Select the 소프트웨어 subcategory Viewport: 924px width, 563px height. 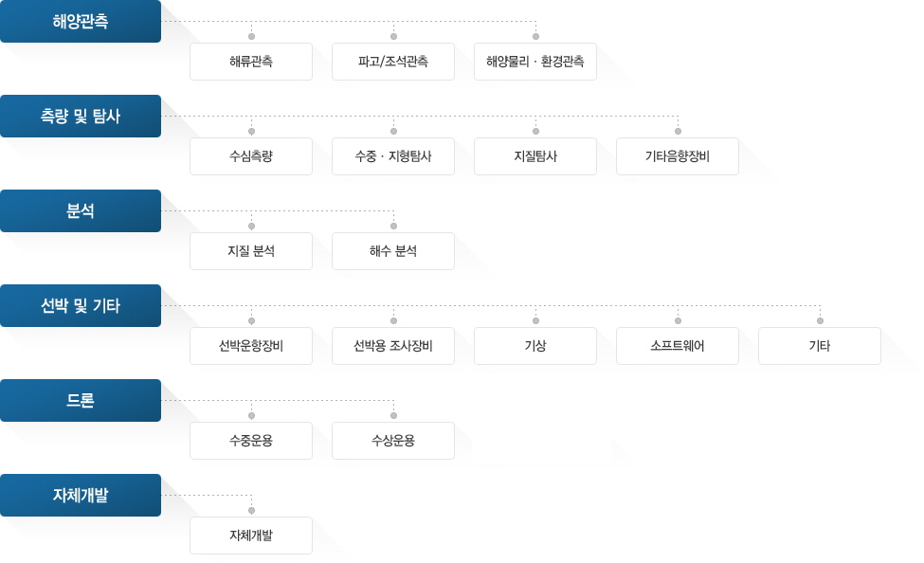click(x=678, y=346)
